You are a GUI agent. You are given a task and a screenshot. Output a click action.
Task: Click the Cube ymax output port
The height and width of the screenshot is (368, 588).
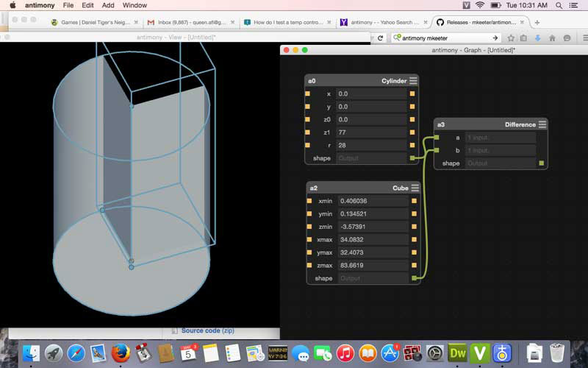(414, 252)
